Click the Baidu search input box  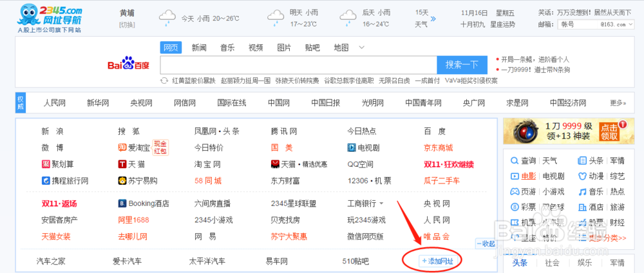299,64
